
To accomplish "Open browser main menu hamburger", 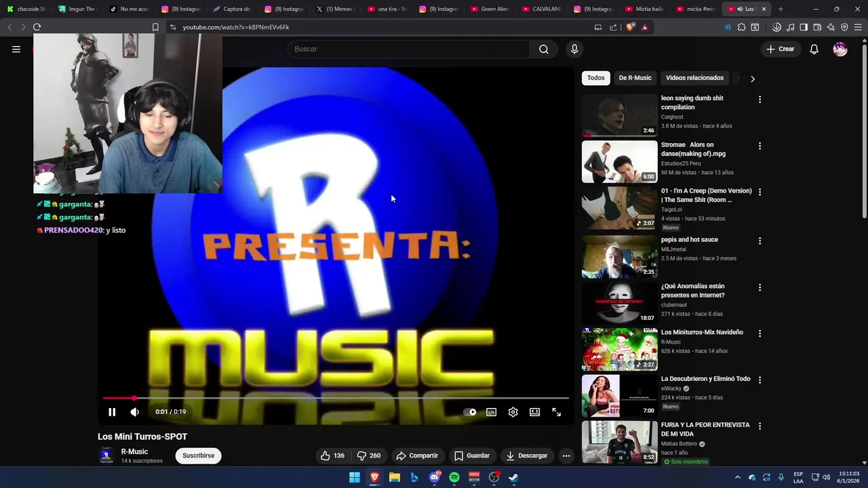I will point(858,27).
